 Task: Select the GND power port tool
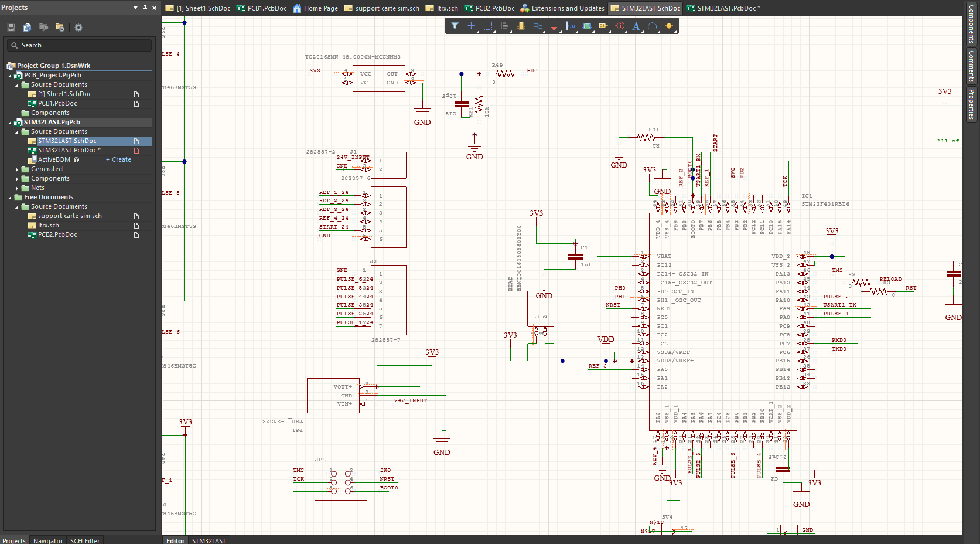554,26
